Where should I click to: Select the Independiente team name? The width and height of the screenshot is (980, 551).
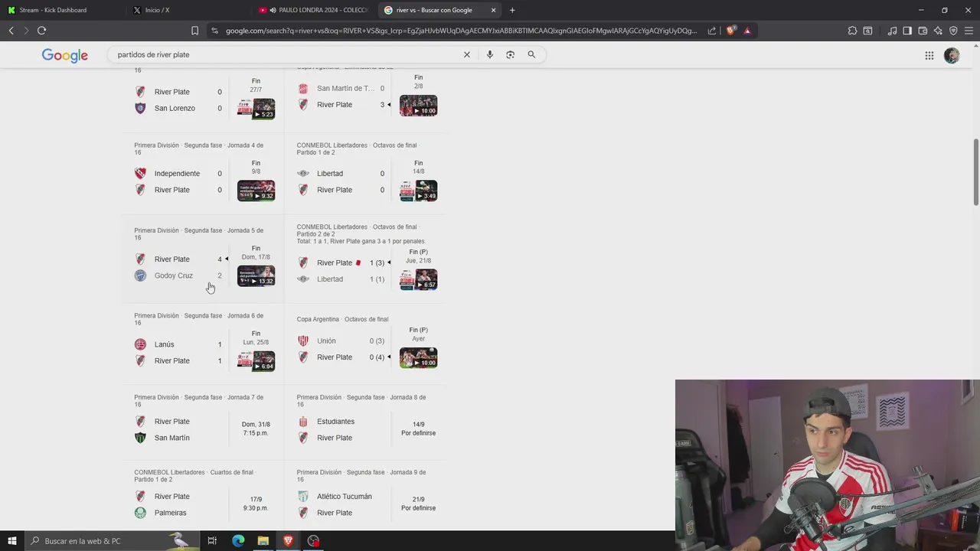[x=177, y=174]
